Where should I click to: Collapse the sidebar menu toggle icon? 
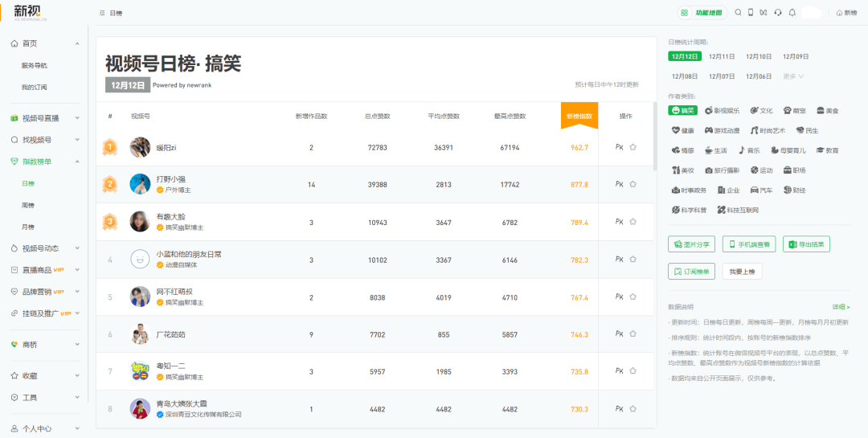tap(102, 13)
